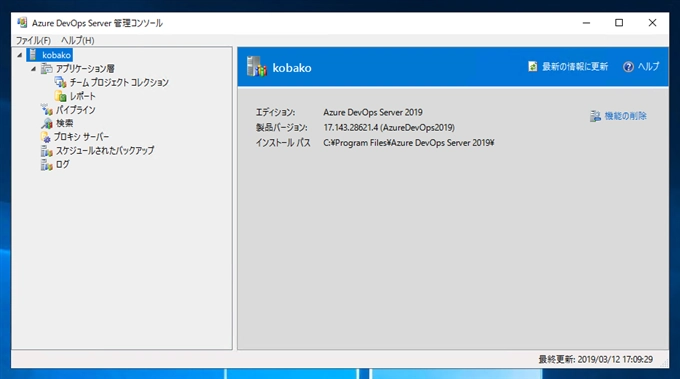Click the 機能の削除 link
The width and height of the screenshot is (680, 379).
[625, 116]
